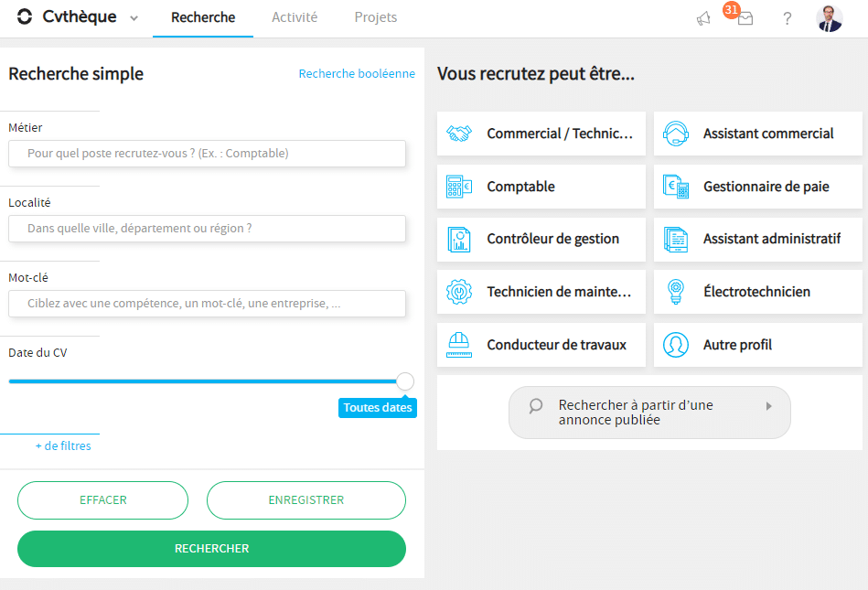Click the megaphone announcements icon
Image resolution: width=868 pixels, height=590 pixels.
pyautogui.click(x=703, y=18)
